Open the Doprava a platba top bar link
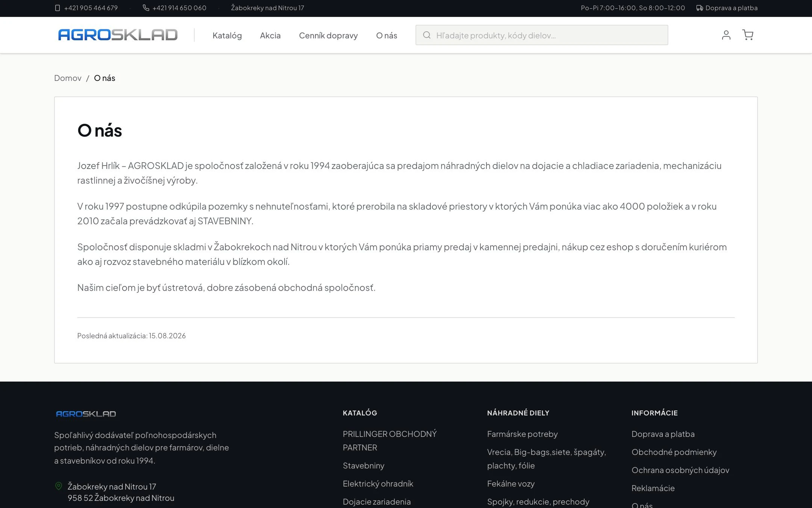Image resolution: width=812 pixels, height=508 pixels. coord(731,8)
